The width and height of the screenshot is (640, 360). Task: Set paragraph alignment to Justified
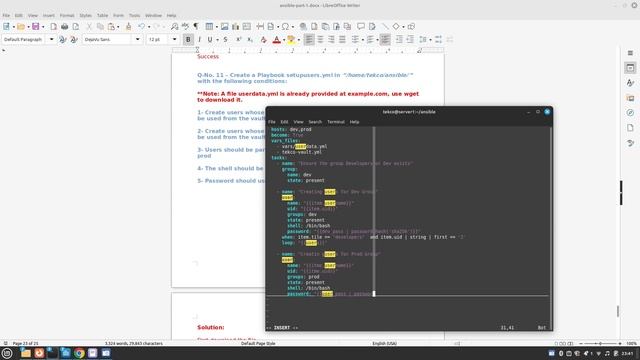(342, 40)
